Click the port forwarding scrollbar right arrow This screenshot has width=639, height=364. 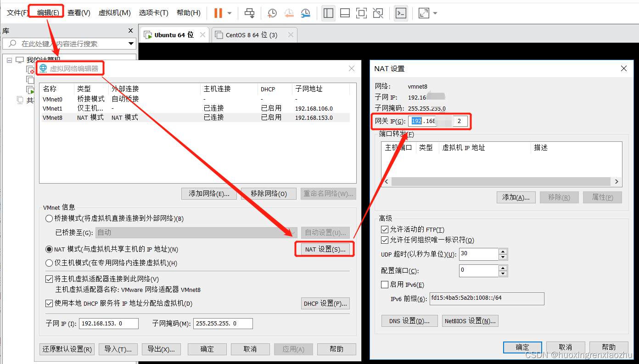coord(617,182)
